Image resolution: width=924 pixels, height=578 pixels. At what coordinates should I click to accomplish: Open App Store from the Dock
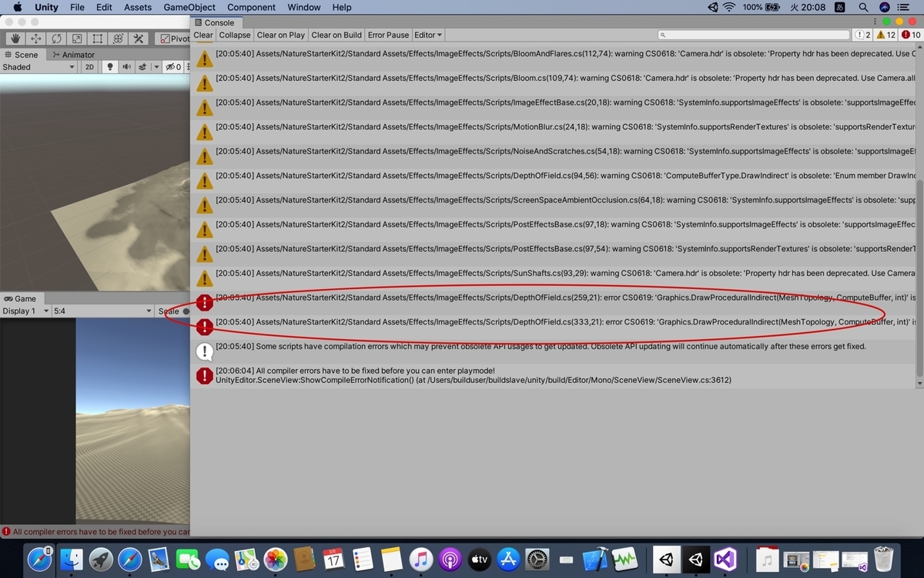[508, 559]
